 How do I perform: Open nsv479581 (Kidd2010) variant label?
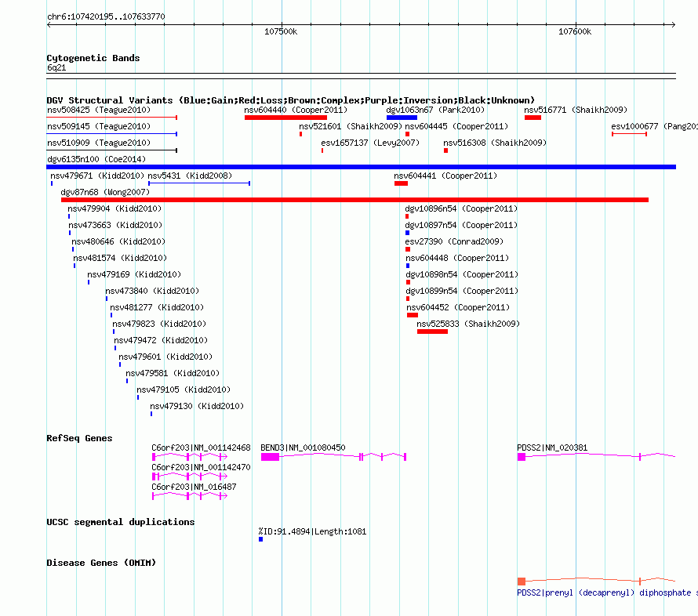pos(173,373)
